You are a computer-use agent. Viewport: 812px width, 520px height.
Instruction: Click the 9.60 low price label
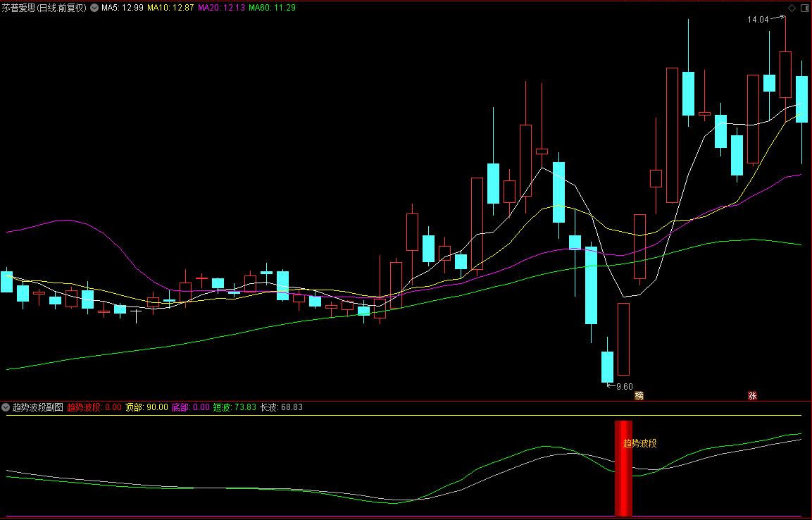click(625, 386)
